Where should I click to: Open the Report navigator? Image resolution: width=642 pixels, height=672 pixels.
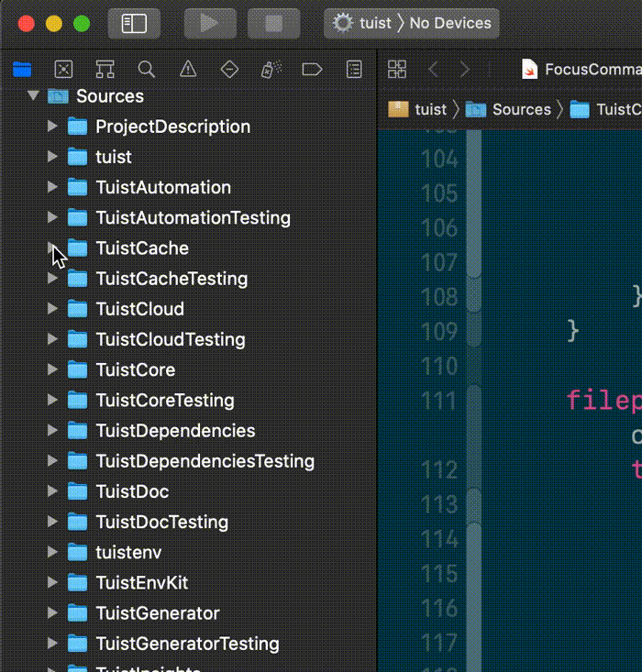[354, 69]
